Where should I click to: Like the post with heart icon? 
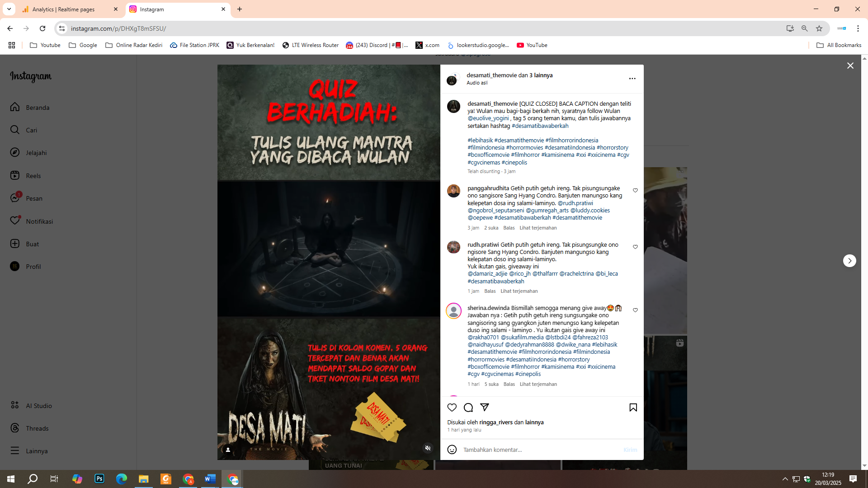pos(452,407)
